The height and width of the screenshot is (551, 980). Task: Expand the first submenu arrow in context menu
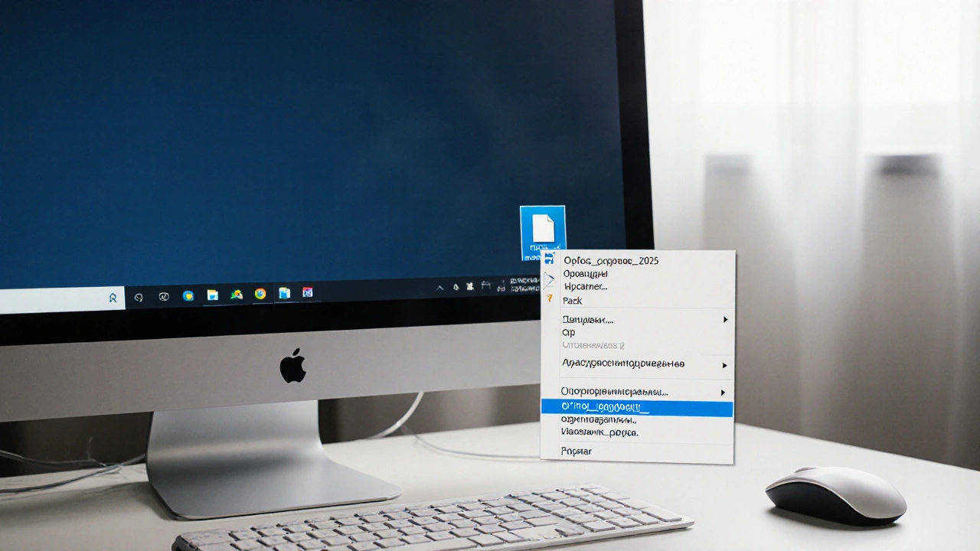click(725, 319)
